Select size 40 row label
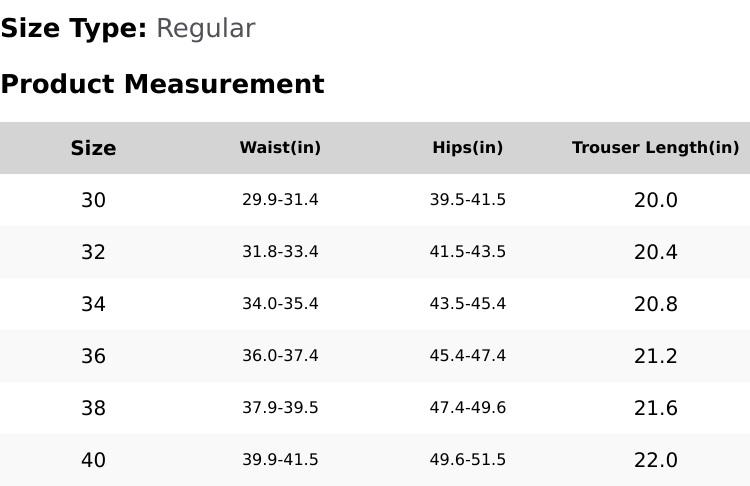 (x=93, y=460)
